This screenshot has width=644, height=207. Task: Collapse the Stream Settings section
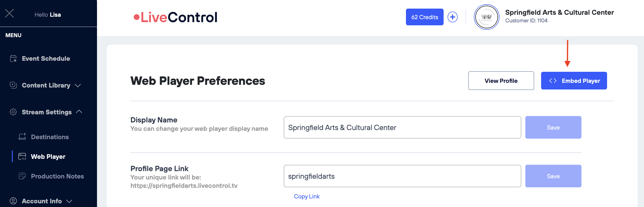tap(79, 112)
